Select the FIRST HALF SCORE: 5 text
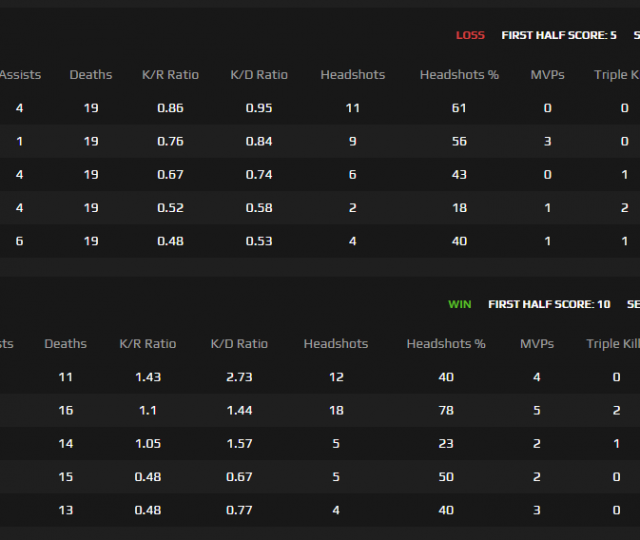The width and height of the screenshot is (640, 540). (x=559, y=35)
